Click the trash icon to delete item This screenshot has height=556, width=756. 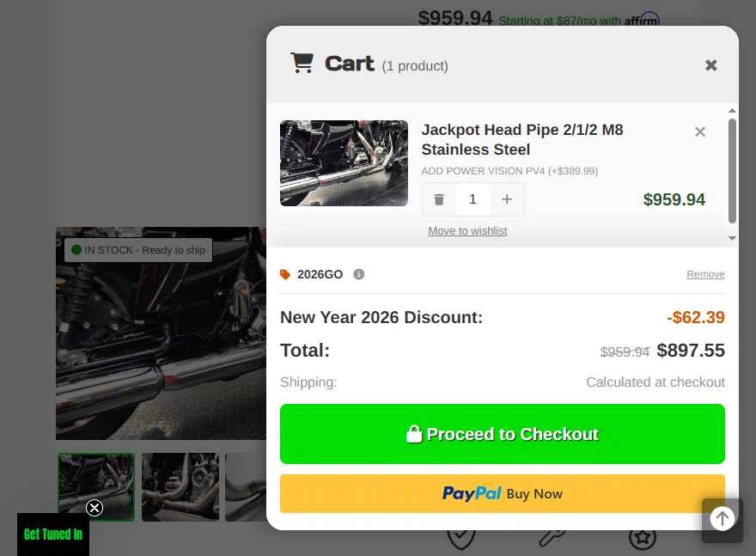coord(439,199)
